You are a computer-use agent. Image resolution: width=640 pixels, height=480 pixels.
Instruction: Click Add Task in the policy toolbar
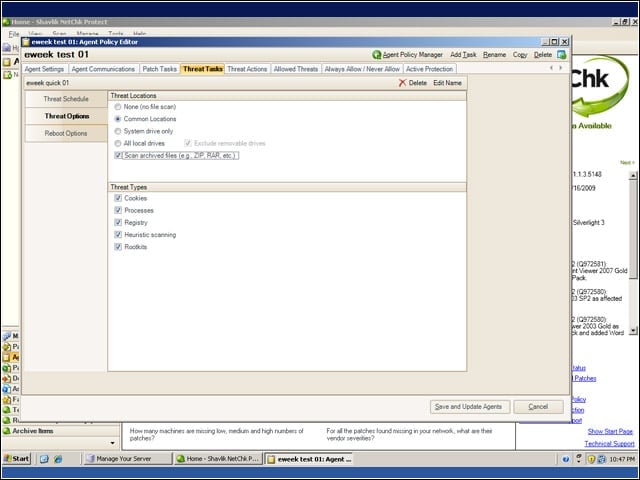pos(463,55)
